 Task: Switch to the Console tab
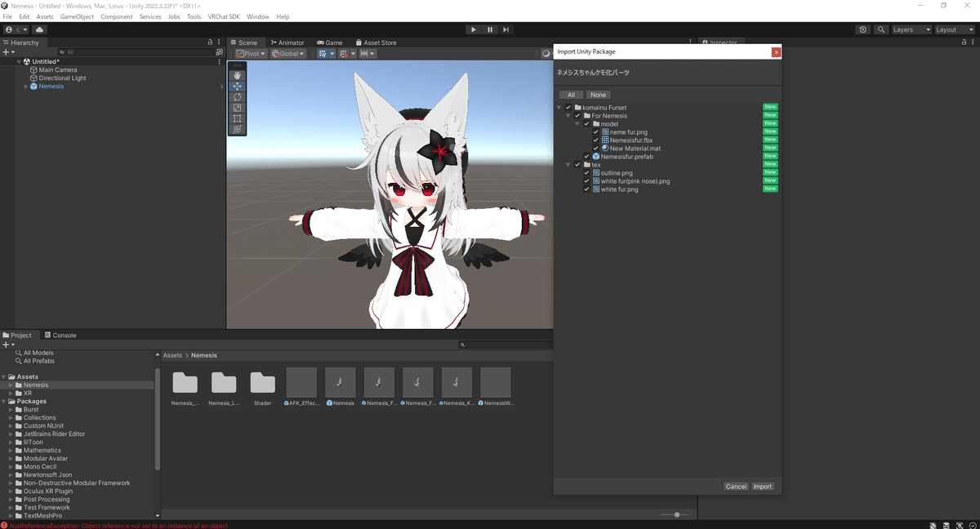[60, 336]
